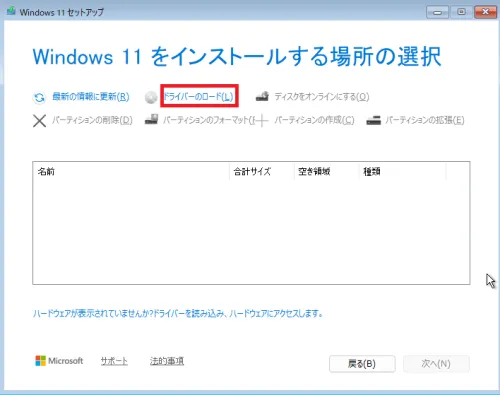Open the 法的事項 link
This screenshot has width=500, height=395.
(167, 361)
